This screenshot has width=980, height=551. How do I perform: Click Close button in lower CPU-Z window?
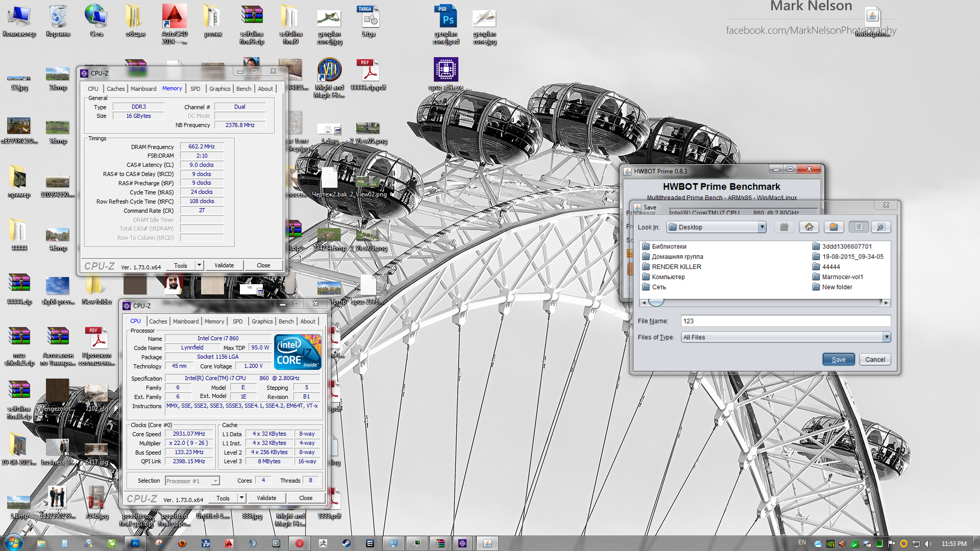(306, 498)
